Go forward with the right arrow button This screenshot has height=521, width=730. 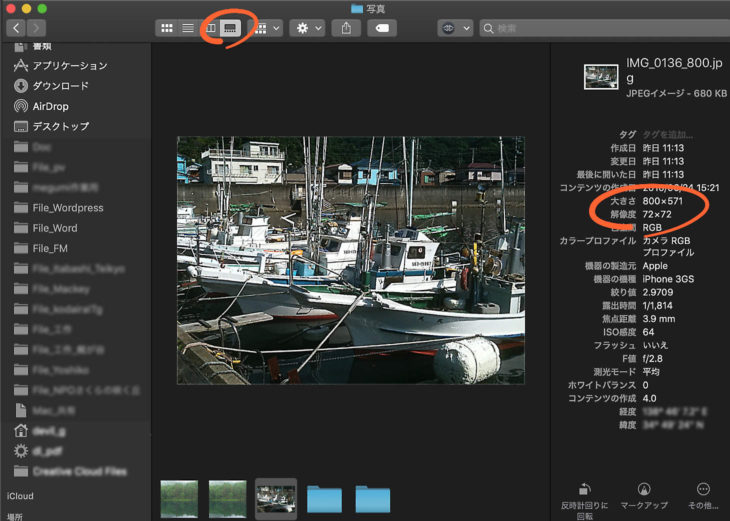tap(36, 28)
